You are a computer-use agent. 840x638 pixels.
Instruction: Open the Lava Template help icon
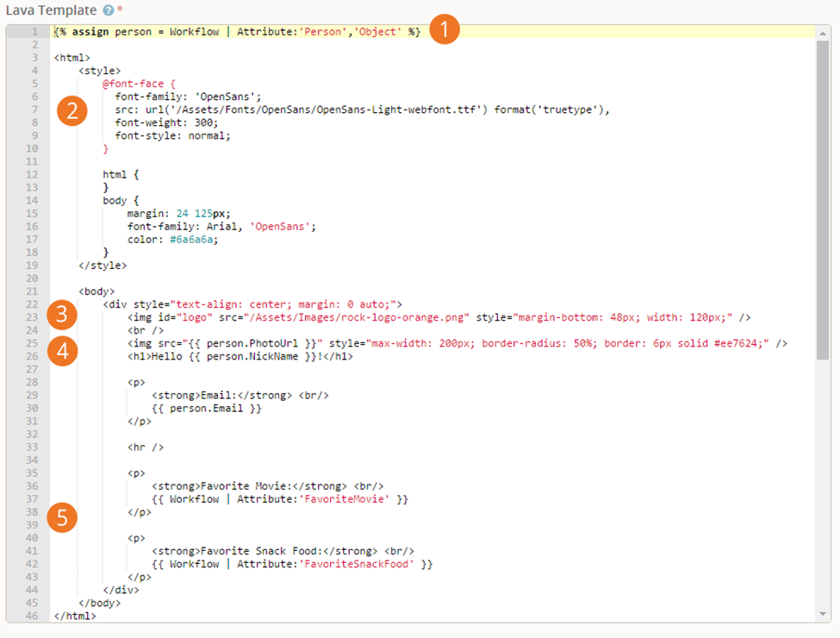(x=109, y=10)
